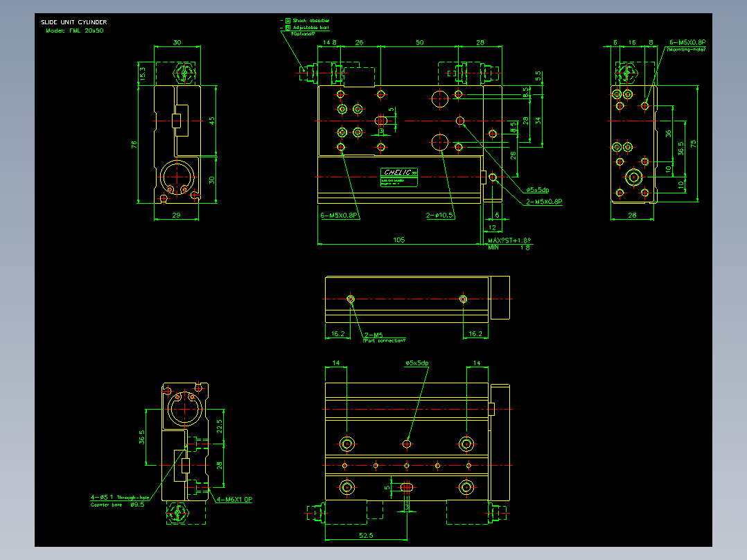Click the "15.3" dimension text
Screen dimensions: 747x560
point(143,73)
